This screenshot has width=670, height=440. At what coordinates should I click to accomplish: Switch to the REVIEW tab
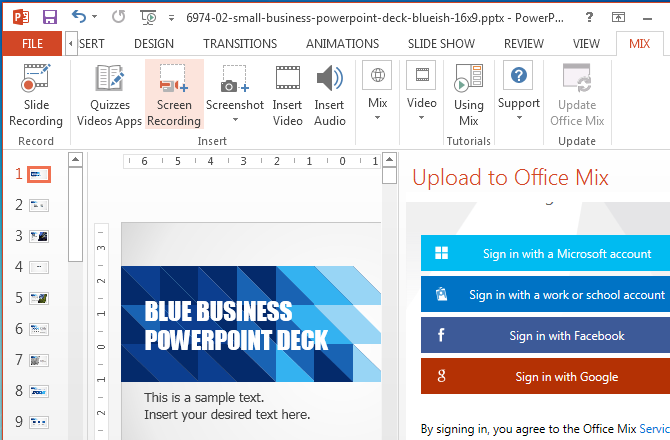524,44
